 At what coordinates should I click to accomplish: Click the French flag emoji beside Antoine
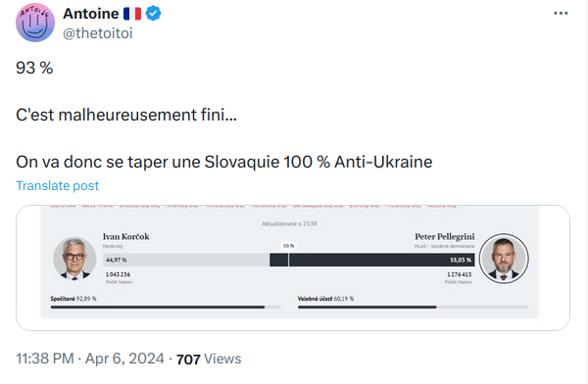(x=132, y=14)
